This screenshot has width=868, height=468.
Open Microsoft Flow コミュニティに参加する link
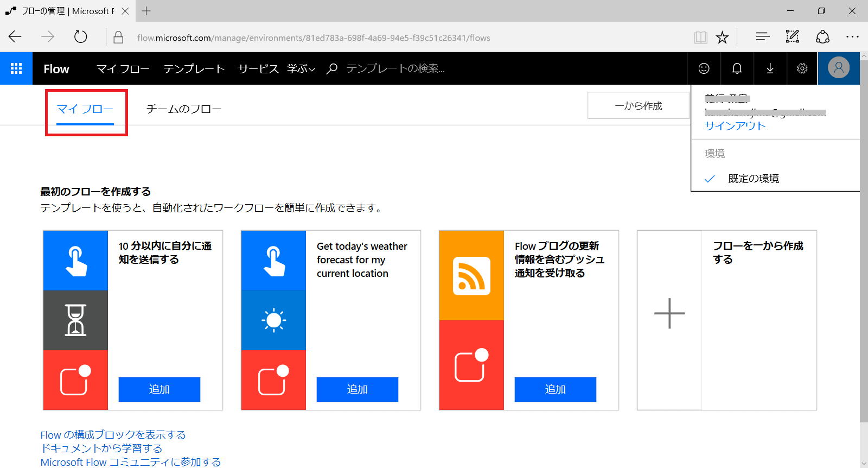tap(131, 462)
